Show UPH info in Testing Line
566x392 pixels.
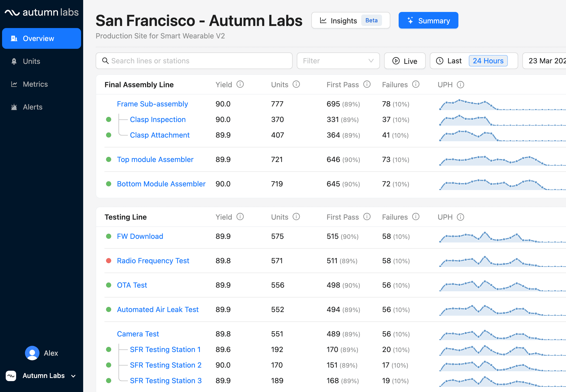point(460,217)
